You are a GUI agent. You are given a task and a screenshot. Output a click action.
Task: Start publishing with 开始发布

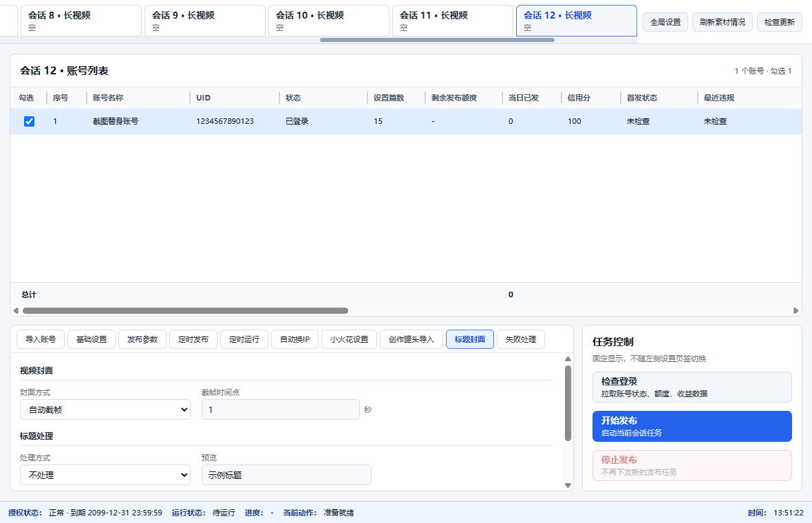[x=692, y=426]
